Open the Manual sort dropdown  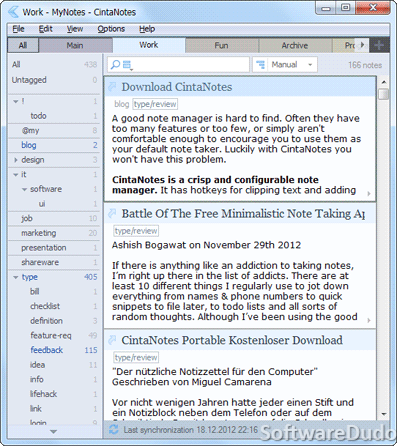click(x=310, y=65)
